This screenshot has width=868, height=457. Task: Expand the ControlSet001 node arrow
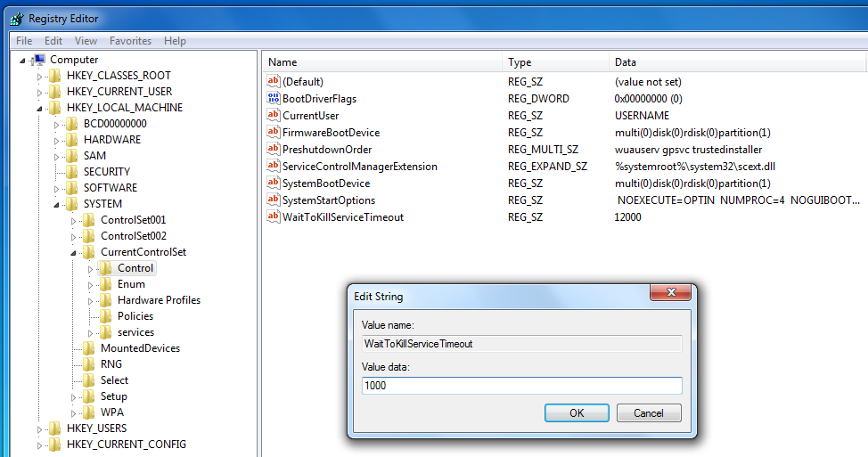[x=74, y=220]
